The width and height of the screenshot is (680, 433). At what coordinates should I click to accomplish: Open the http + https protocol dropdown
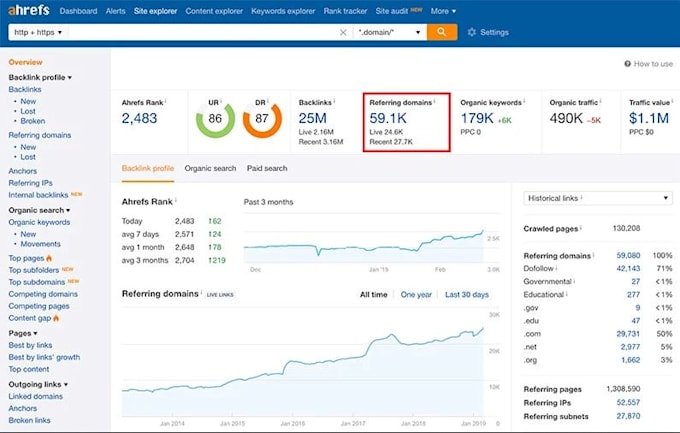(38, 33)
